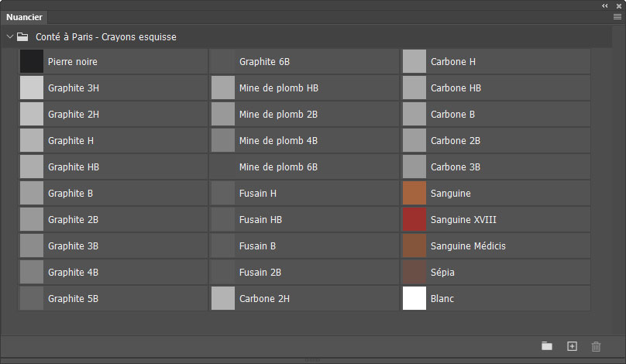Image resolution: width=626 pixels, height=364 pixels.
Task: Pick the Sanguine XVIII red swatch
Action: click(414, 219)
